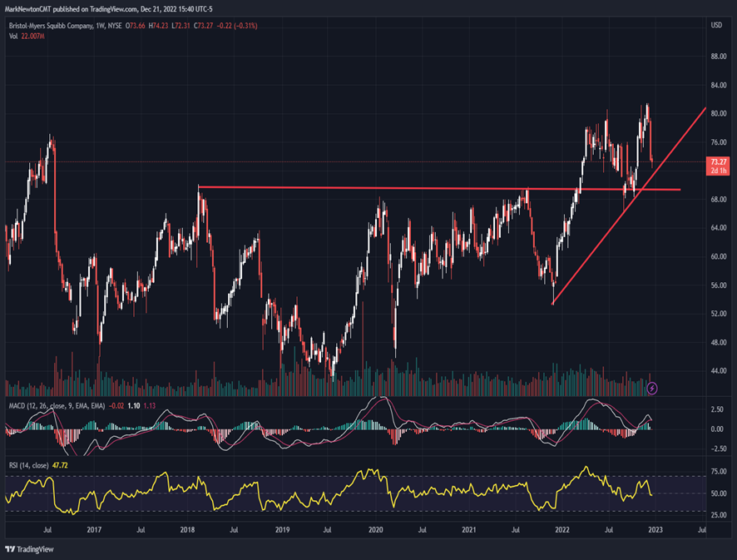Image resolution: width=737 pixels, height=560 pixels.
Task: Click the 84.00 price axis label
Action: (x=719, y=85)
